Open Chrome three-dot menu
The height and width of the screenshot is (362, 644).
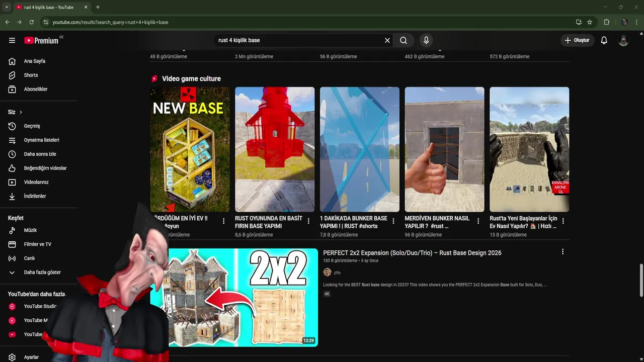tap(636, 22)
